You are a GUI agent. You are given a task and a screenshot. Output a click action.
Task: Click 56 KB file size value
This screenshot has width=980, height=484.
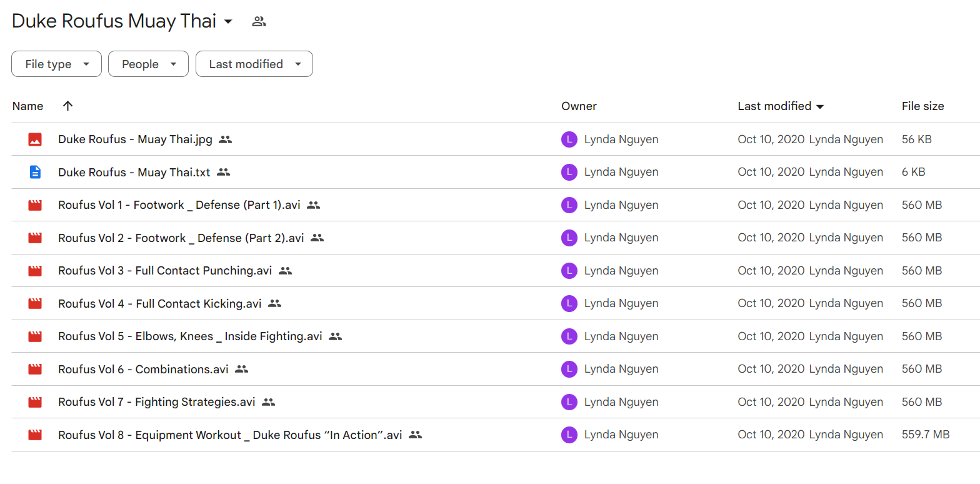coord(917,139)
